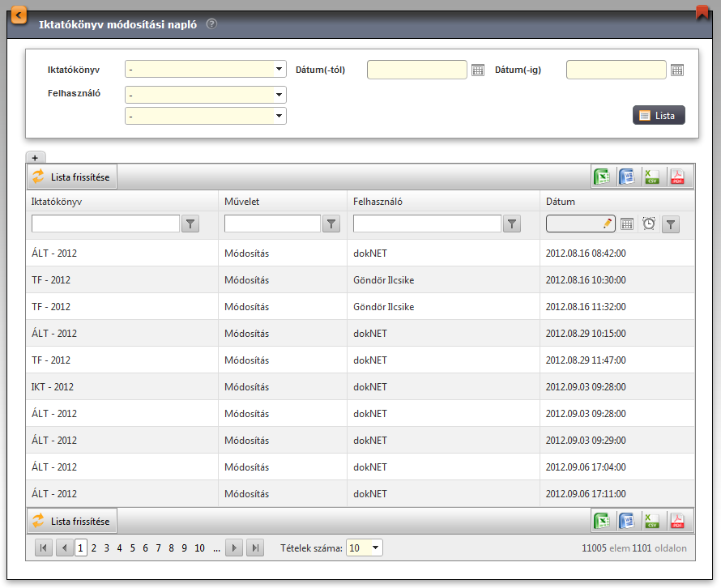Screen dimensions: 721x588
Task: Export to PDF from top toolbar
Action: [x=677, y=177]
